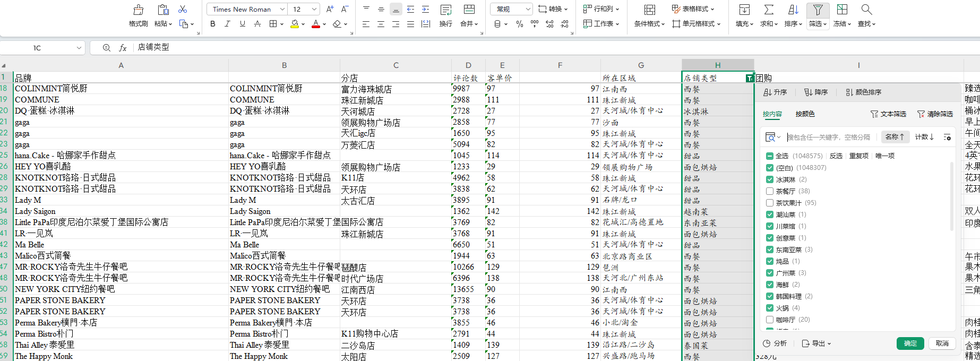The width and height of the screenshot is (980, 361).
Task: Uncheck the 冰淇淋 checkbox
Action: coord(769,179)
